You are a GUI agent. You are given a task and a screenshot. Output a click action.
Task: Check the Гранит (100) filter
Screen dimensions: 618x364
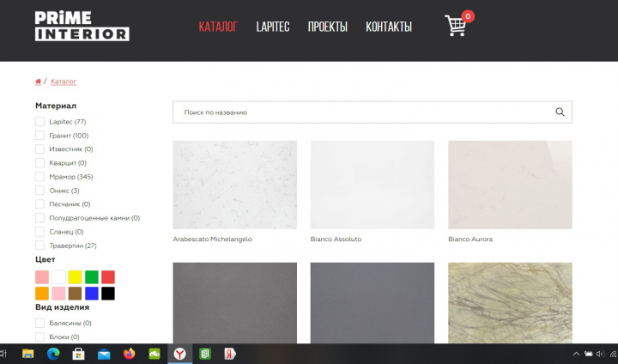[39, 136]
